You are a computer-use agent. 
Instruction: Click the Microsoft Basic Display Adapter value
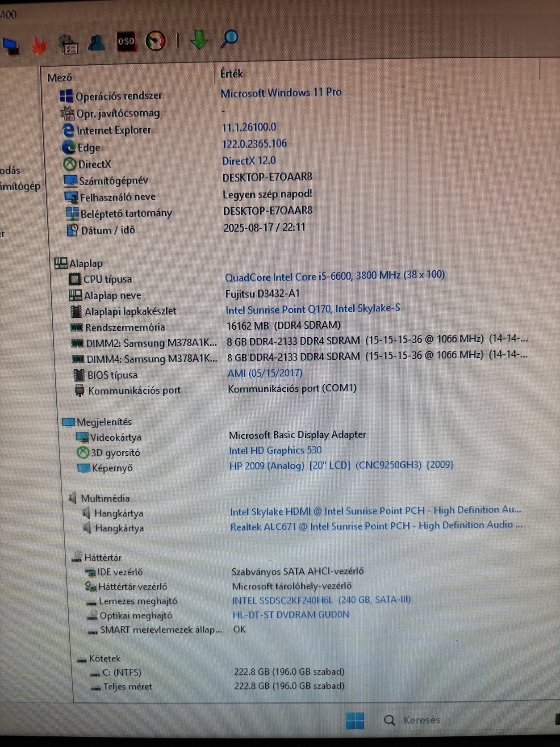[x=297, y=435]
